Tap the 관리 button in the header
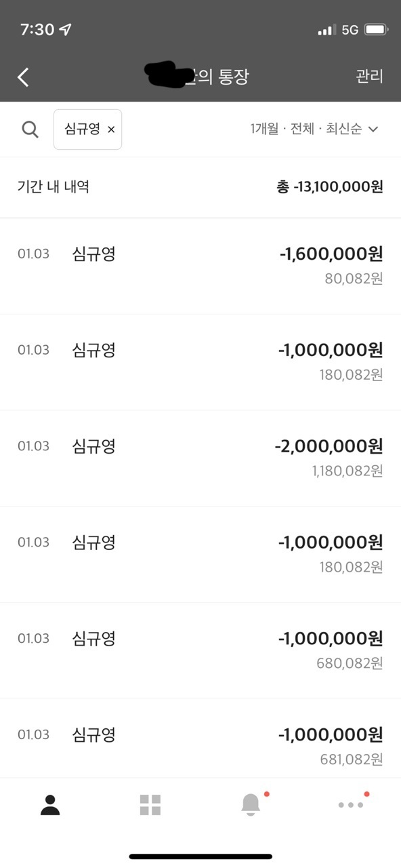 tap(370, 77)
